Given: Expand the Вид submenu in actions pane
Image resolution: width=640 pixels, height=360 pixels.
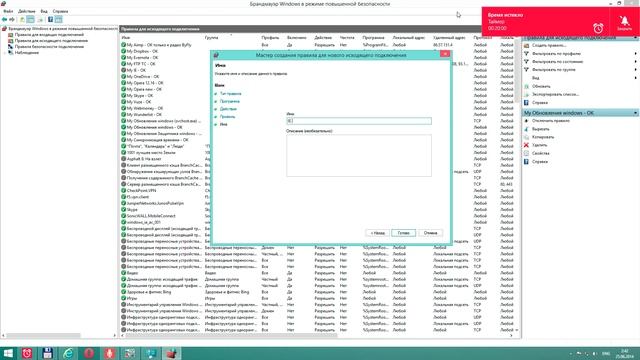Looking at the screenshot, I should tap(636, 78).
